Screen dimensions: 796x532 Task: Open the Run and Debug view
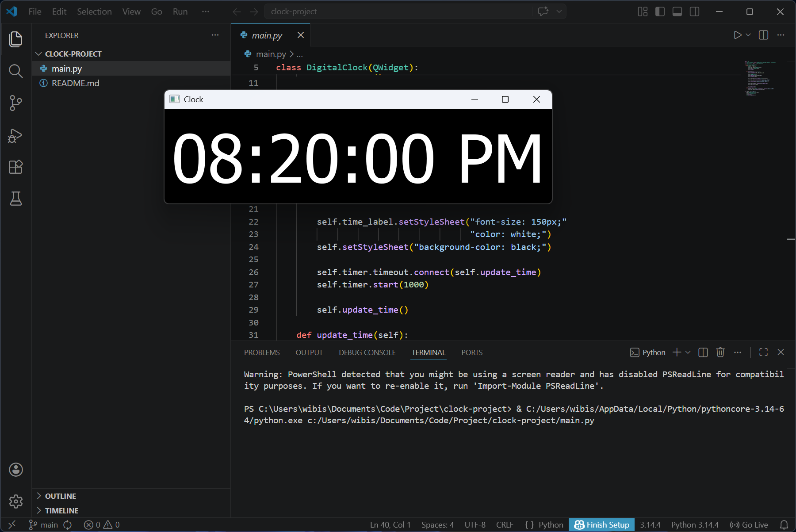15,135
